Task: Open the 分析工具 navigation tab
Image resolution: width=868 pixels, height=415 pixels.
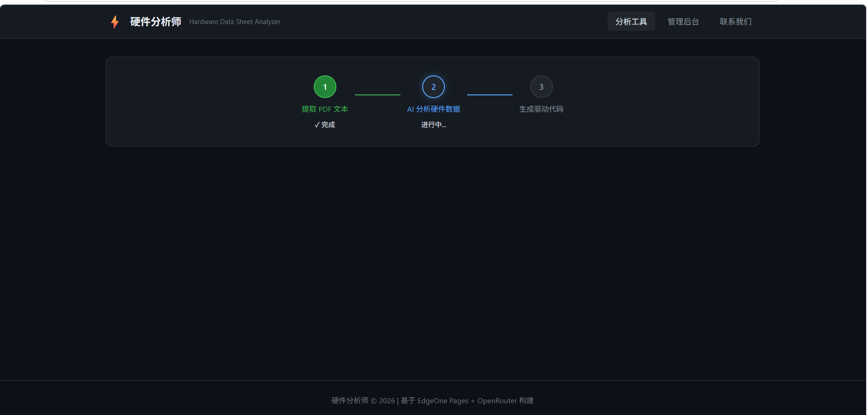Action: [631, 21]
